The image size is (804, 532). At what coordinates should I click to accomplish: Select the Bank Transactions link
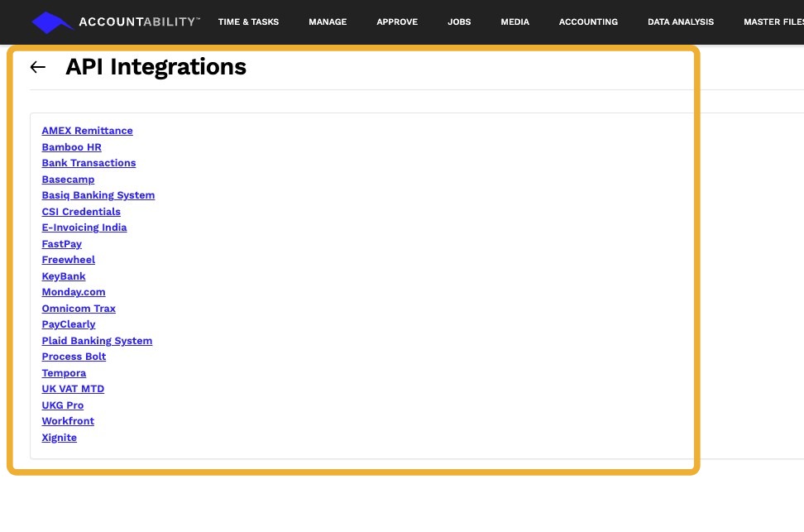click(89, 163)
